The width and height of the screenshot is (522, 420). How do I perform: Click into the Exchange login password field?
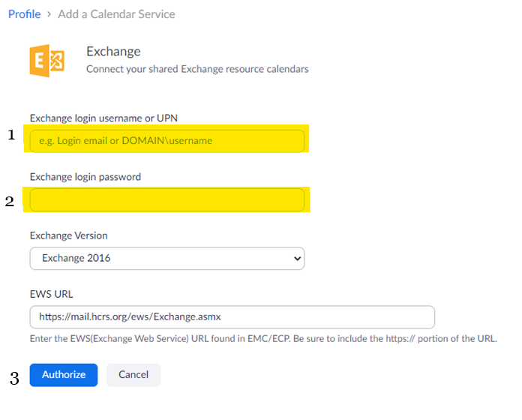tap(166, 199)
